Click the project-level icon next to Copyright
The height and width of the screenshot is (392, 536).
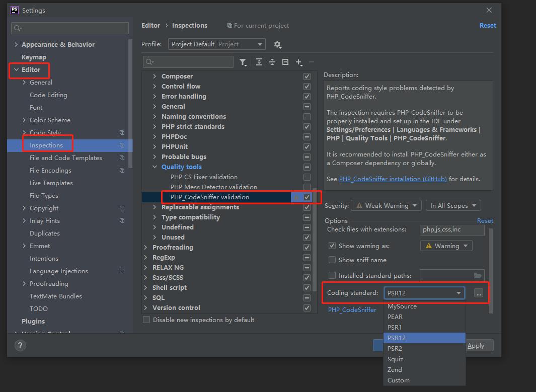point(122,208)
